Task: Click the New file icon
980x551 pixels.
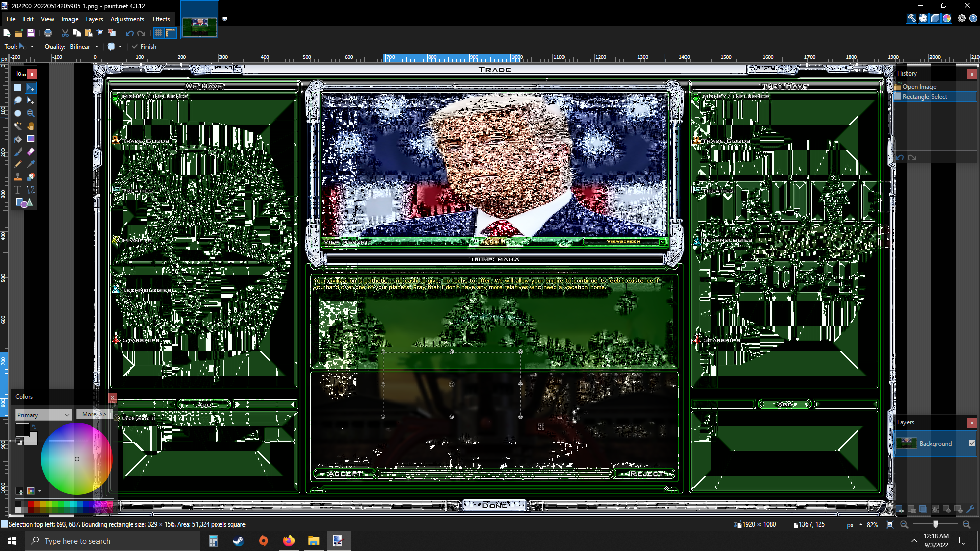Action: click(7, 33)
